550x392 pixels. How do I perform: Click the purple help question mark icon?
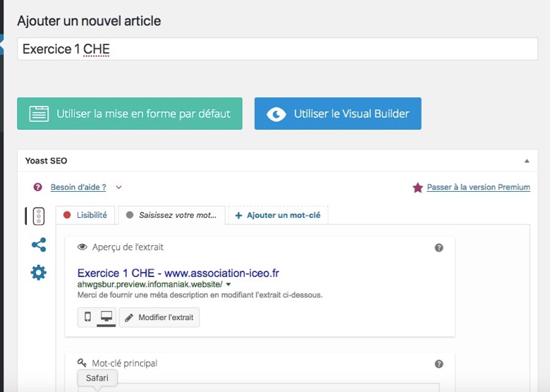tap(37, 188)
